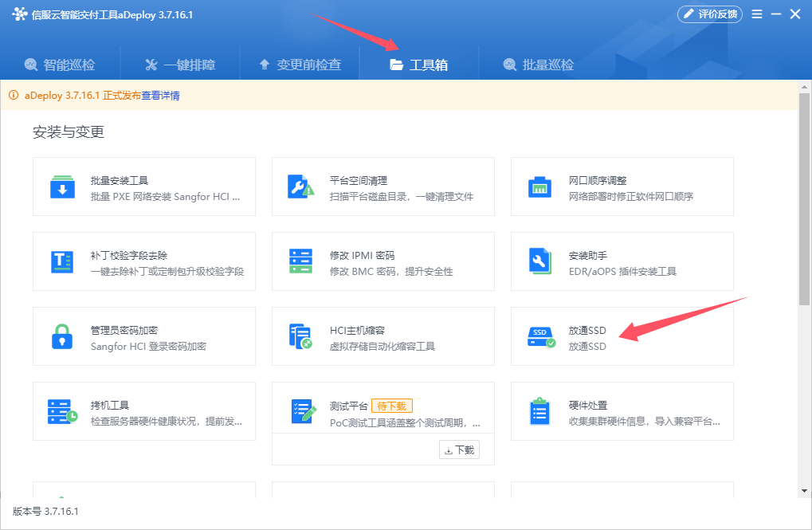The image size is (812, 530).
Task: Open the 变更前检查 tab
Action: coord(300,65)
